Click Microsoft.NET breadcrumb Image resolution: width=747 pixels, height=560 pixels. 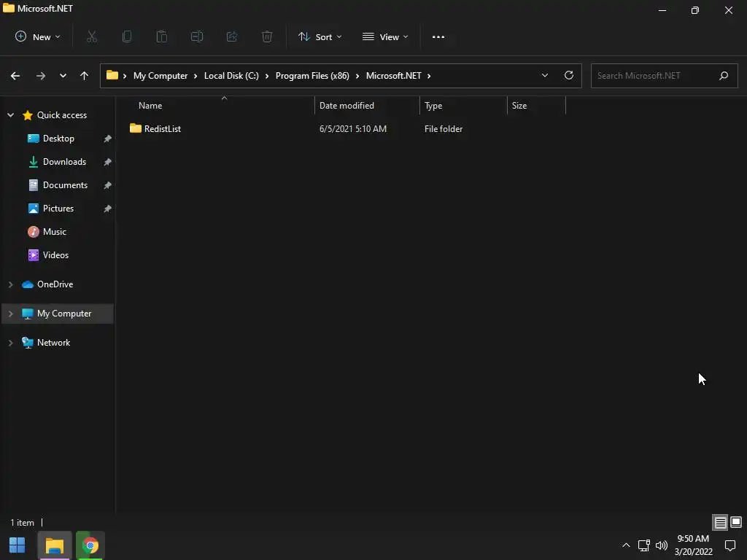(x=393, y=76)
